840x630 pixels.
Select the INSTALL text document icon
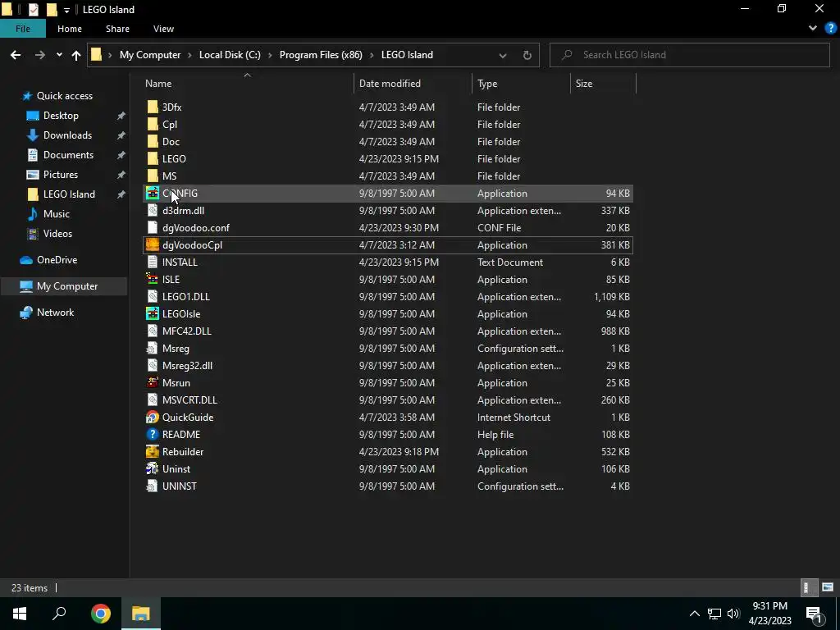tap(153, 262)
